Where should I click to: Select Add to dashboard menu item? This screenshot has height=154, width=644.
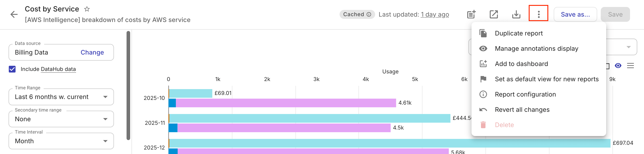coord(521,64)
